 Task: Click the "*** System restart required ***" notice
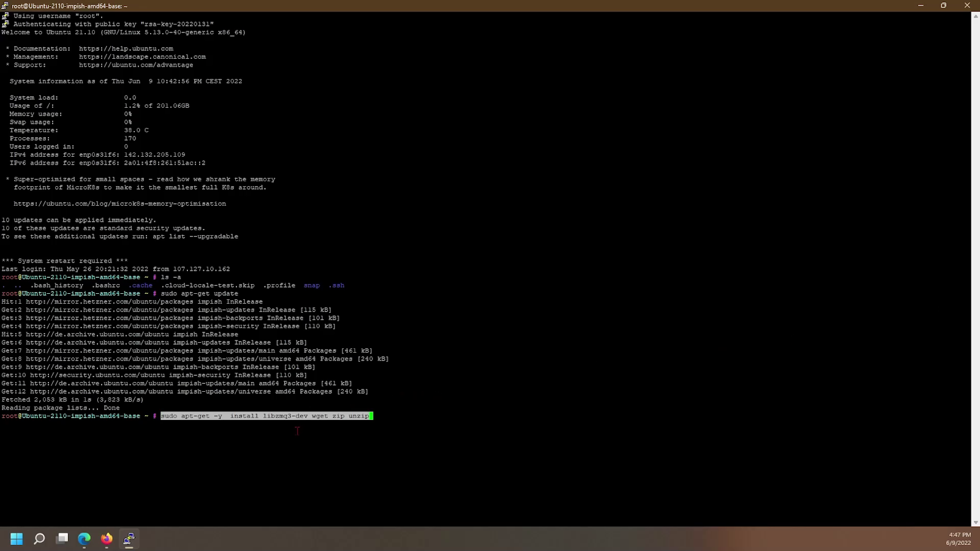pos(64,261)
